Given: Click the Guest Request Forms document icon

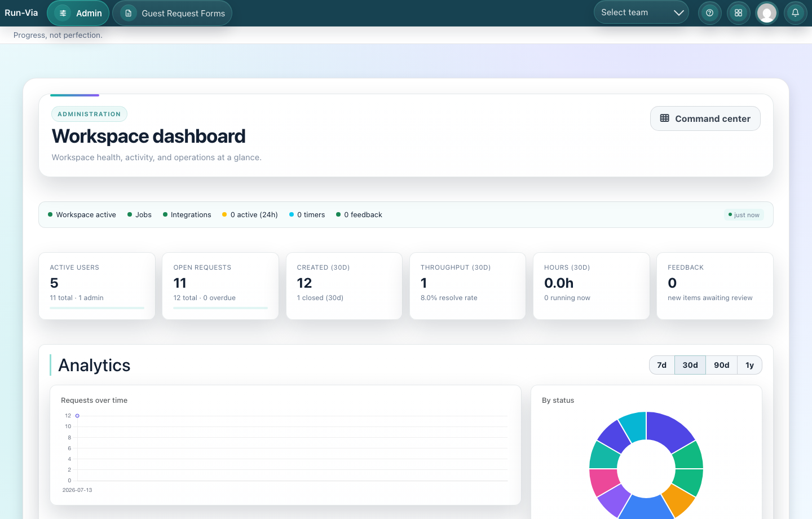Looking at the screenshot, I should coord(129,13).
